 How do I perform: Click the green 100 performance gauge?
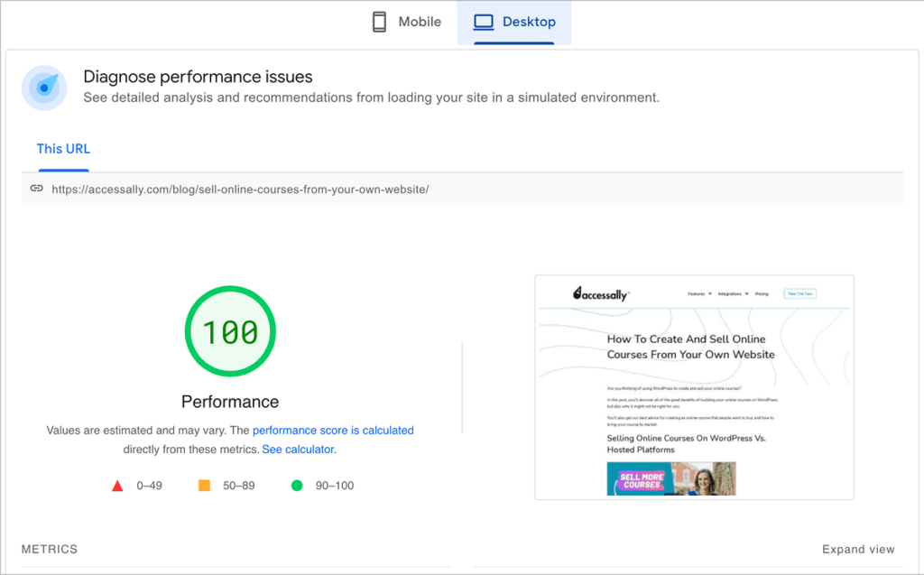(230, 331)
